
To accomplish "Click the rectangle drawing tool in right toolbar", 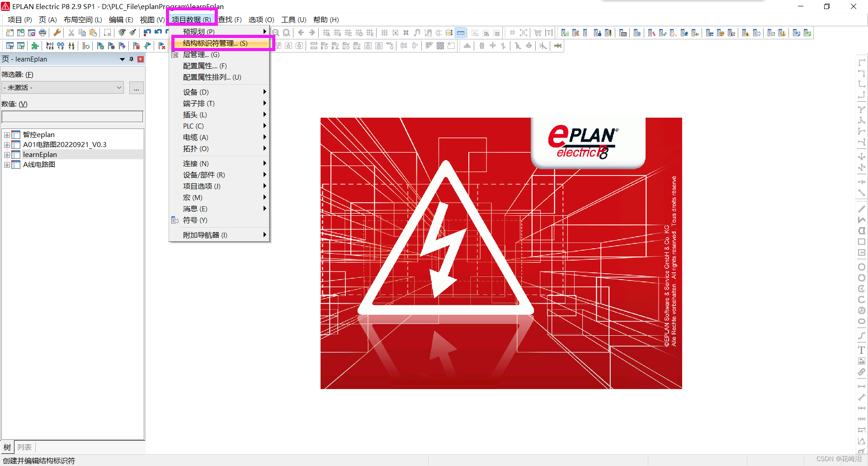I will coord(862,242).
